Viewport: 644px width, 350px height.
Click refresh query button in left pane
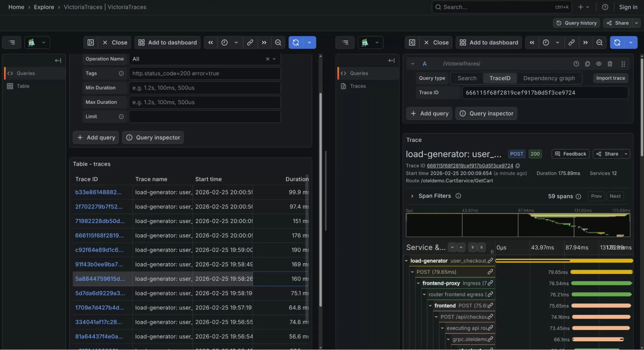click(x=296, y=43)
